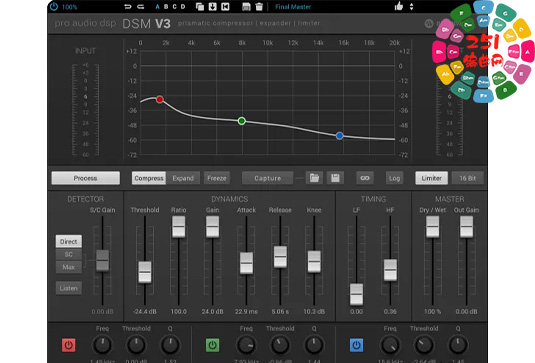Click the red band Threshold knob
This screenshot has width=535, height=363.
tap(136, 345)
